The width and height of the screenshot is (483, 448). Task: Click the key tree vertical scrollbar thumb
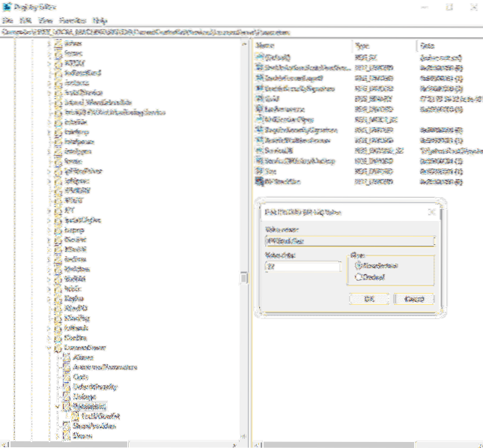point(243,277)
